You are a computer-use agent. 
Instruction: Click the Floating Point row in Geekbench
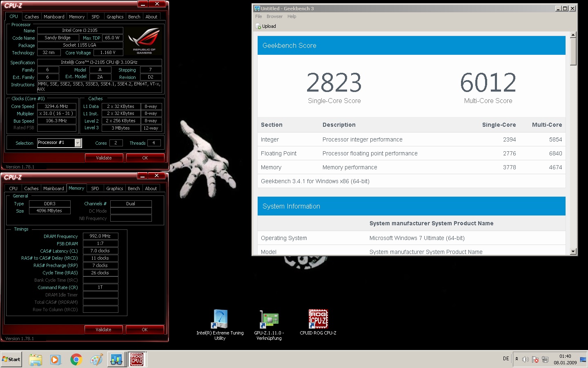coord(411,153)
